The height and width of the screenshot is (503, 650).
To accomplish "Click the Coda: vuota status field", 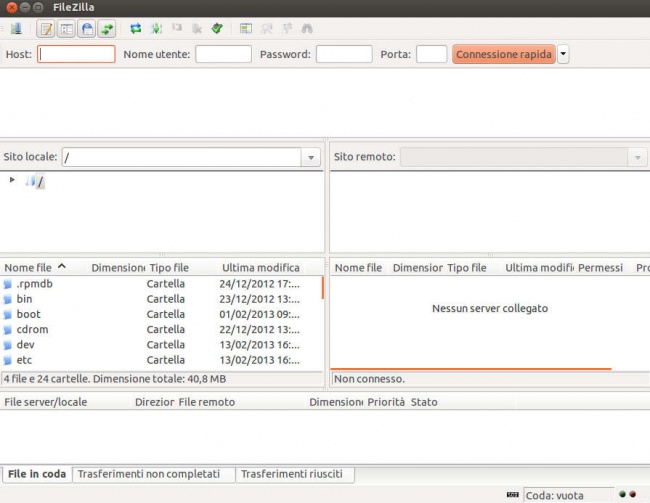I will click(568, 495).
